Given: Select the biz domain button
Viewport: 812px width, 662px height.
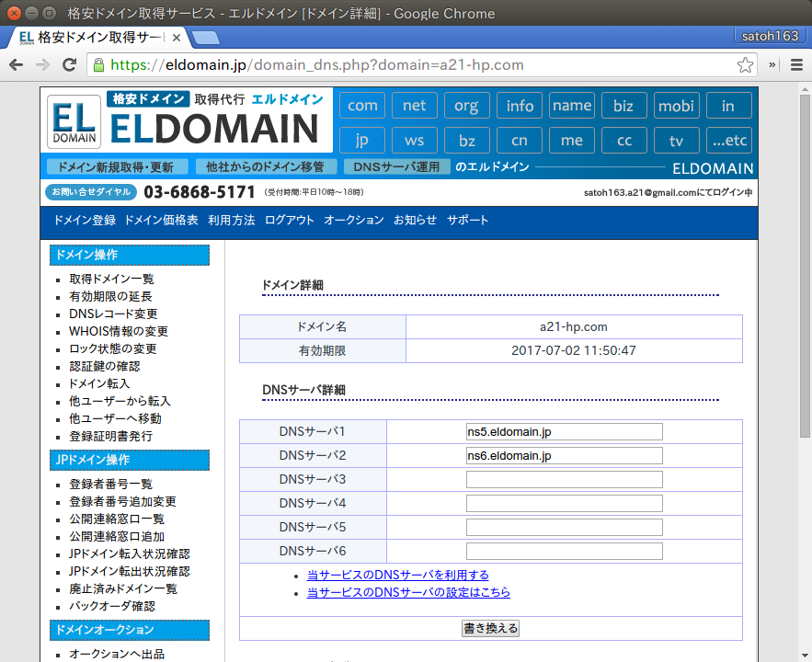Looking at the screenshot, I should click(624, 106).
